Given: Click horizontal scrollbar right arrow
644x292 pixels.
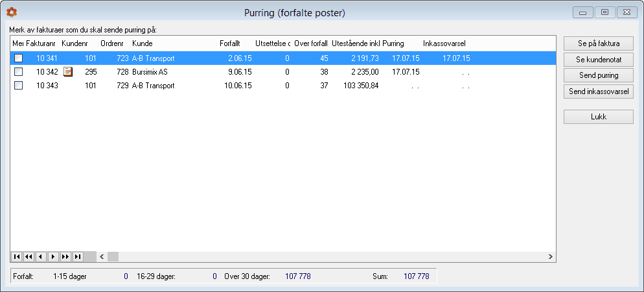Looking at the screenshot, I should coord(550,256).
